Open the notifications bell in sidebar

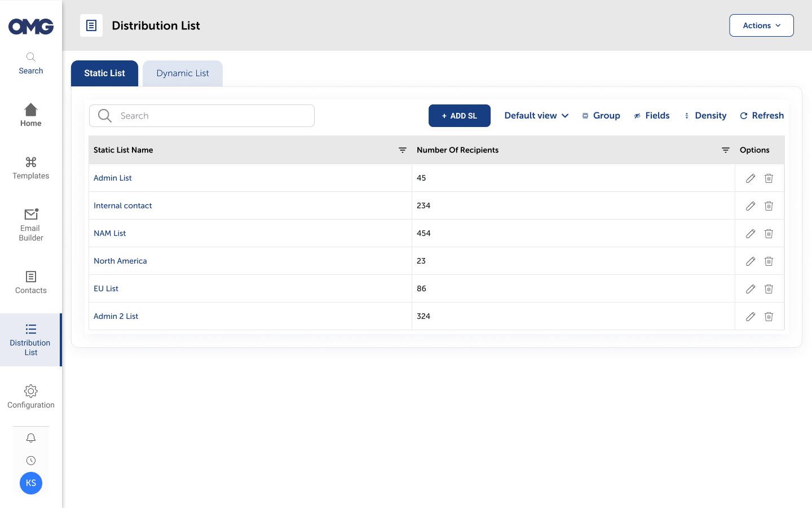(x=31, y=438)
